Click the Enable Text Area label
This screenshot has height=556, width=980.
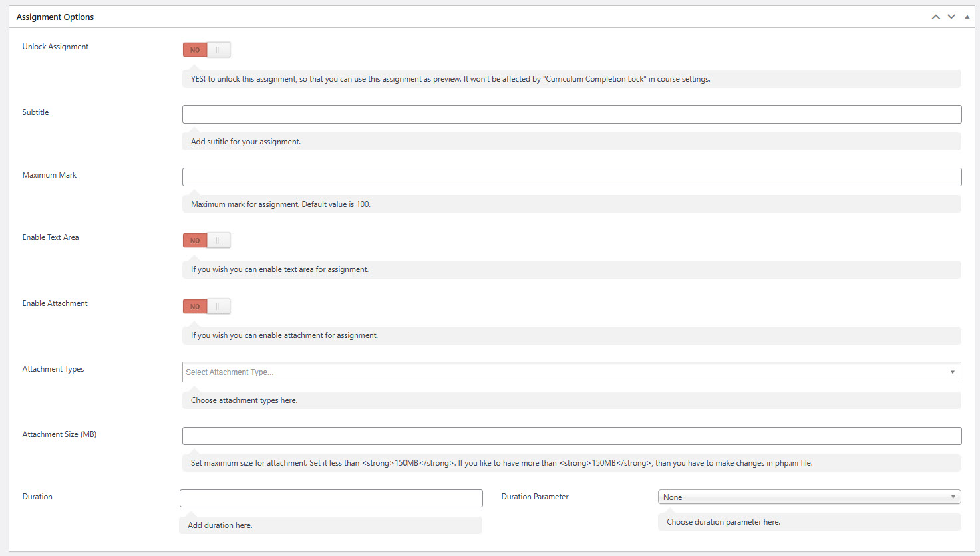tap(51, 237)
